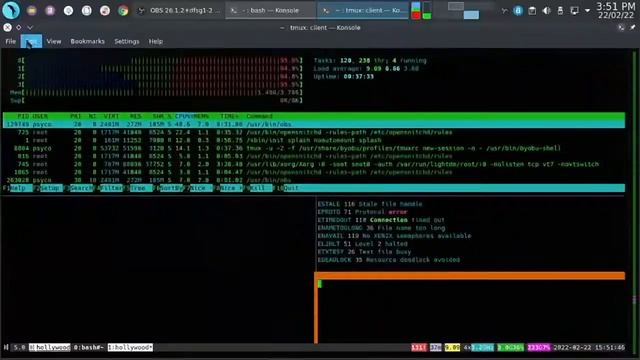Open the clipboard tray icon

point(532,11)
